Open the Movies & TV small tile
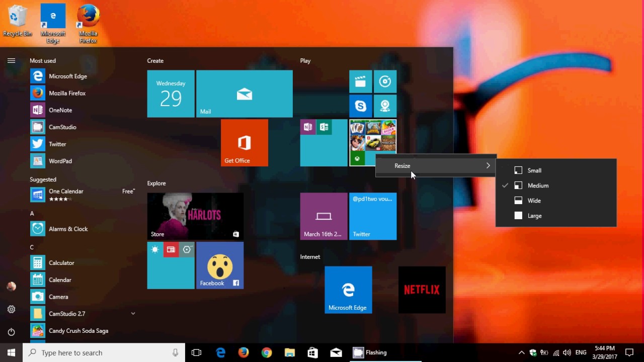This screenshot has width=644, height=362. (361, 81)
